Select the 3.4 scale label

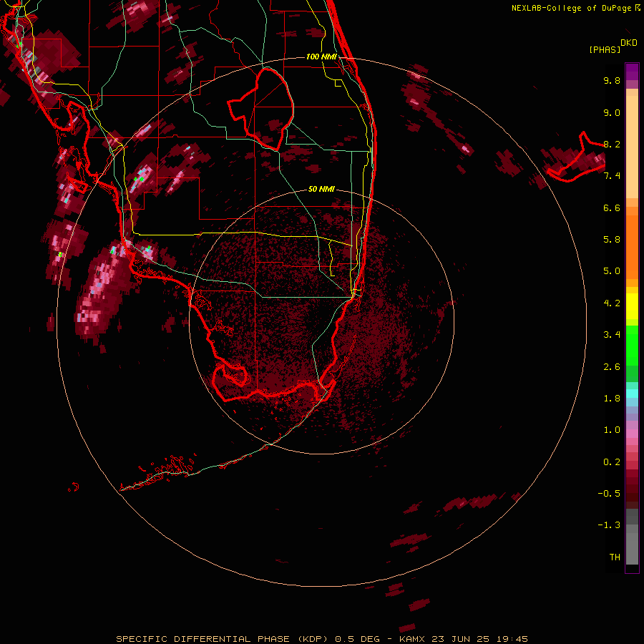(x=612, y=335)
